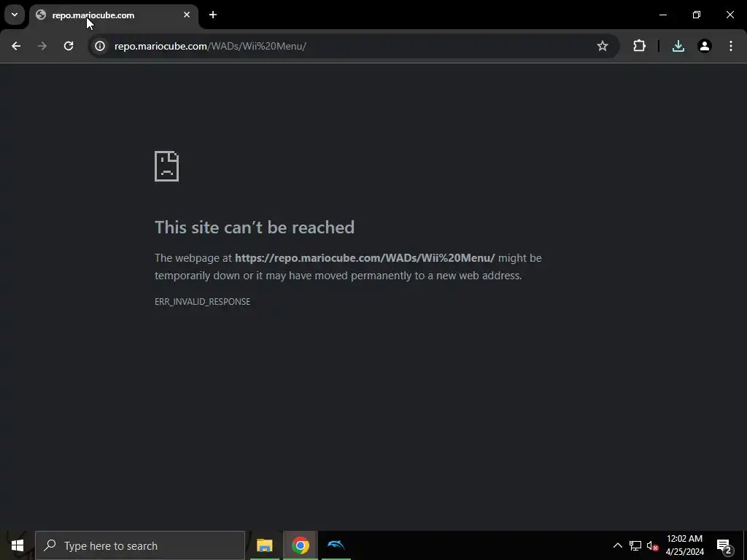The image size is (747, 560).
Task: Go forward with the forward arrow
Action: pos(42,46)
